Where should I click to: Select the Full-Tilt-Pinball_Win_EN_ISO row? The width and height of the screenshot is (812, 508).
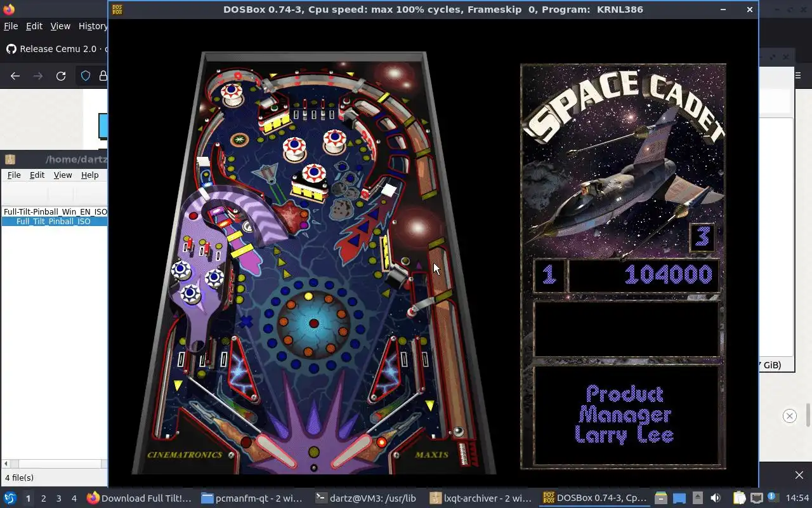55,212
